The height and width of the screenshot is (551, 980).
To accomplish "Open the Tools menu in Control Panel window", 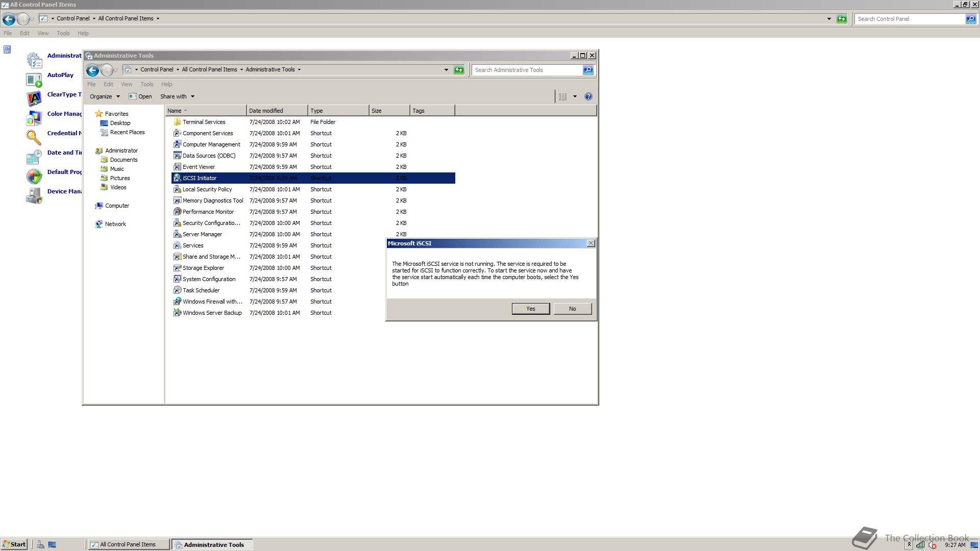I will pos(63,33).
